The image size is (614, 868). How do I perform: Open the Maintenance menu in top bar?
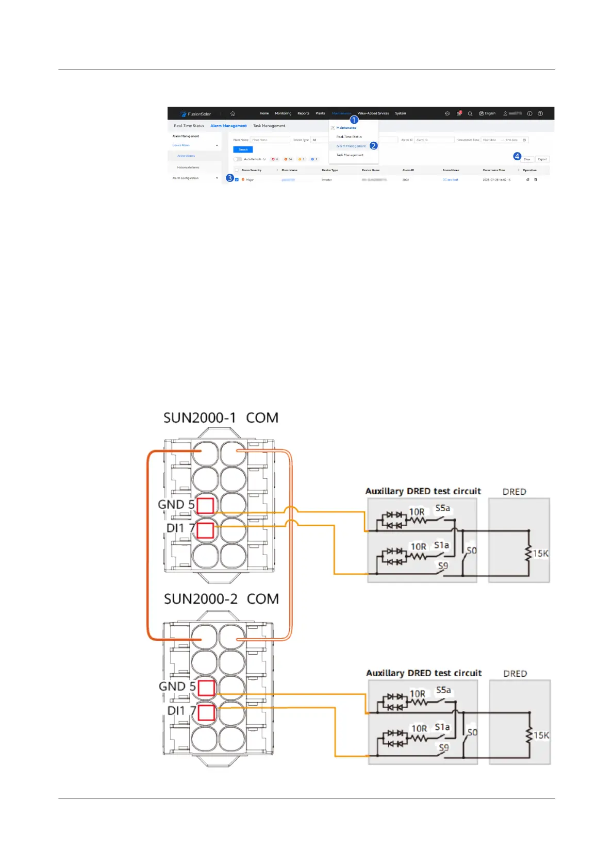[341, 113]
